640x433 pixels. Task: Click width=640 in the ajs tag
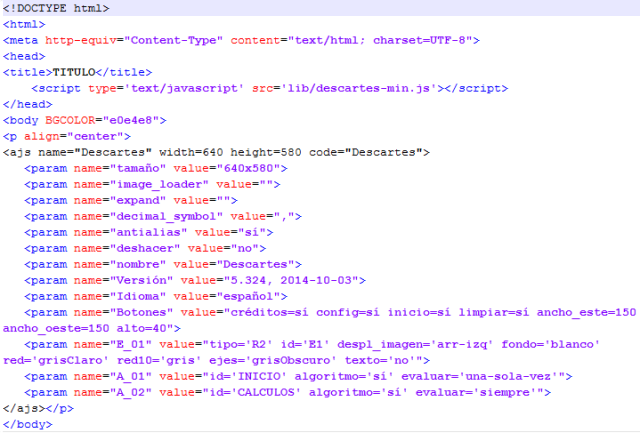pos(191,152)
